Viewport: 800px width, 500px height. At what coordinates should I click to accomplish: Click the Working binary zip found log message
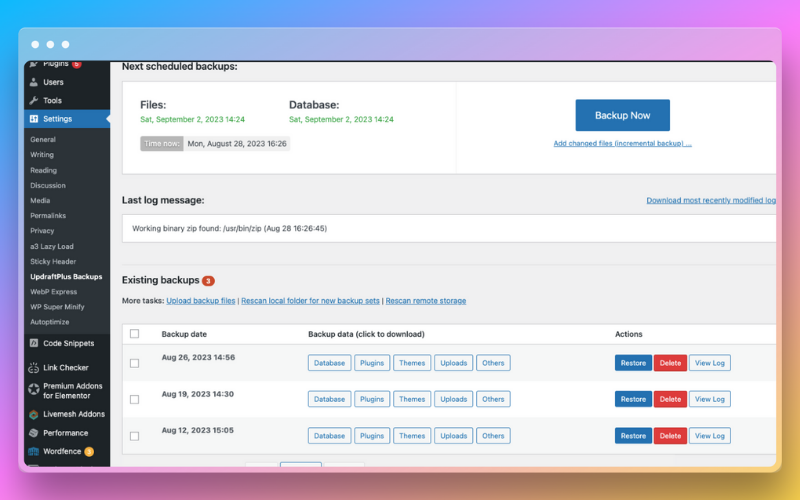pyautogui.click(x=230, y=229)
